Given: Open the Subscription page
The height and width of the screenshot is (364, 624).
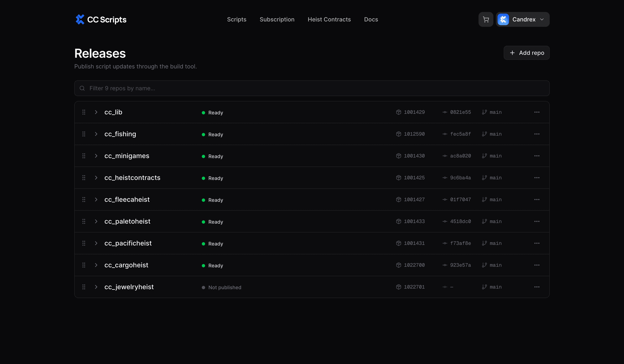Looking at the screenshot, I should [277, 19].
